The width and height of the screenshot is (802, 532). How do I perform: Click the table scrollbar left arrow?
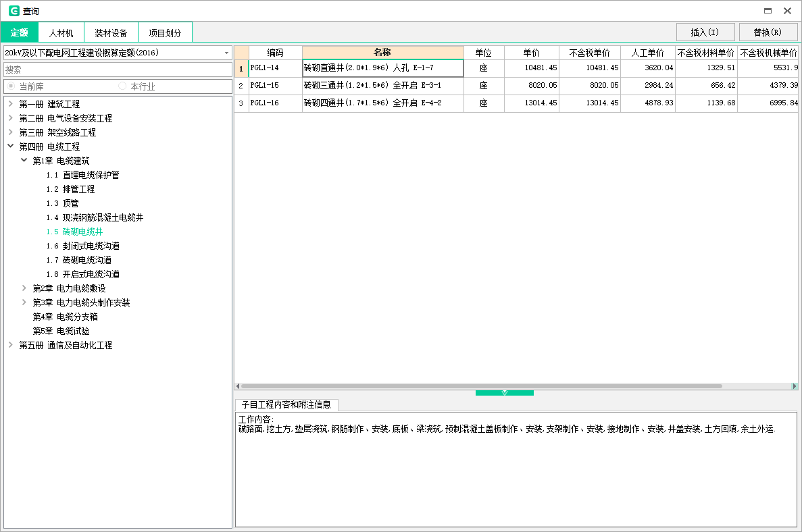point(238,386)
